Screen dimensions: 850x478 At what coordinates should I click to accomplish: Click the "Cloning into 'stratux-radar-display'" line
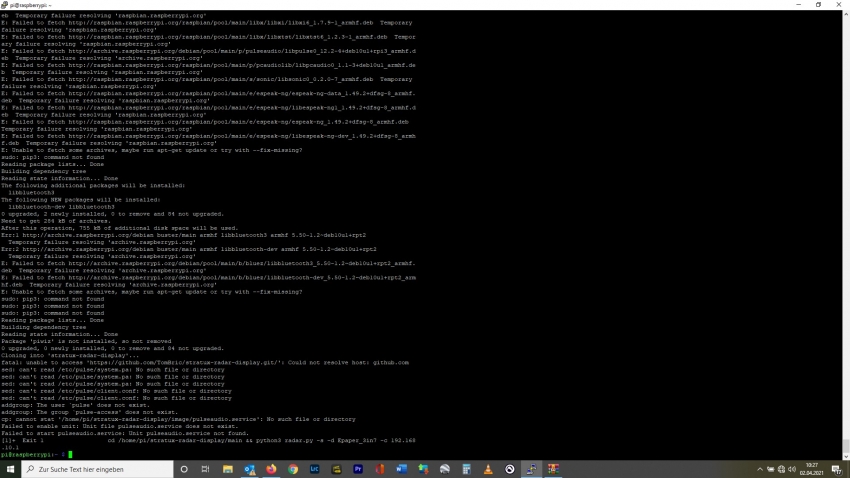click(x=70, y=356)
